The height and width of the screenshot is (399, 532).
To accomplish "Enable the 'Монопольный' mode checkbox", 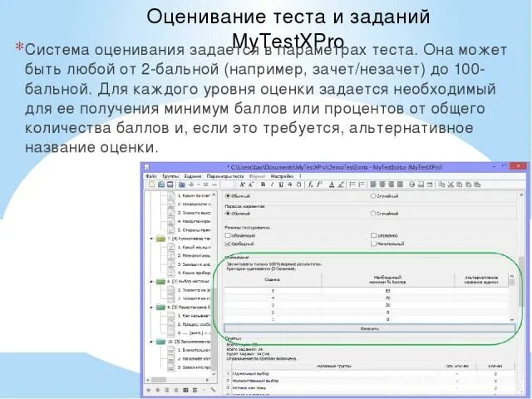I will [x=373, y=244].
